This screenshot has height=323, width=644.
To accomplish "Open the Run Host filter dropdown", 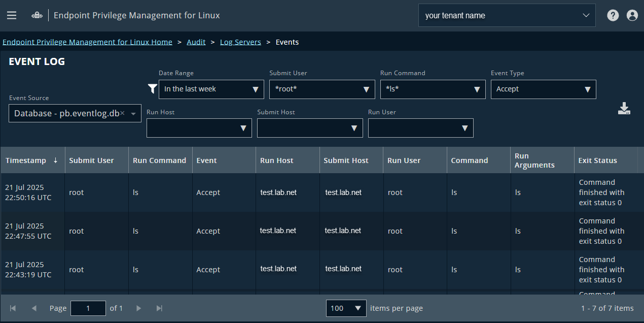I will (x=199, y=128).
